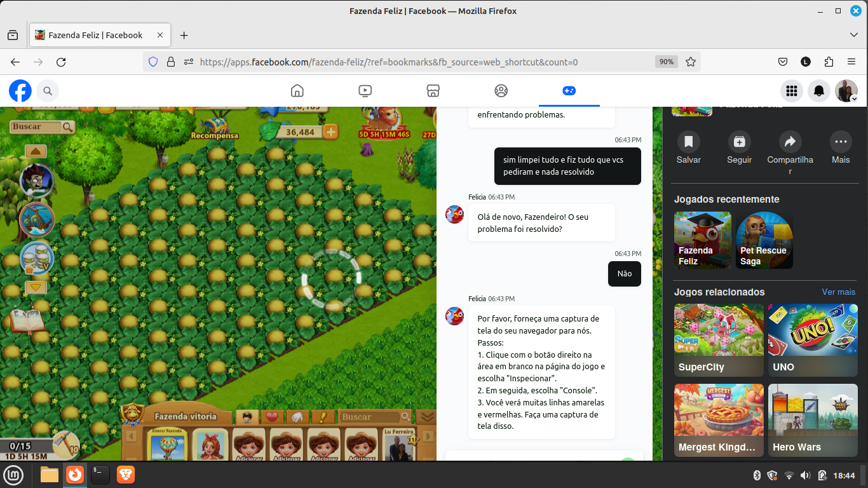Expand side quests with the yellow down arrow
Image resolution: width=868 pixels, height=488 pixels.
36,287
